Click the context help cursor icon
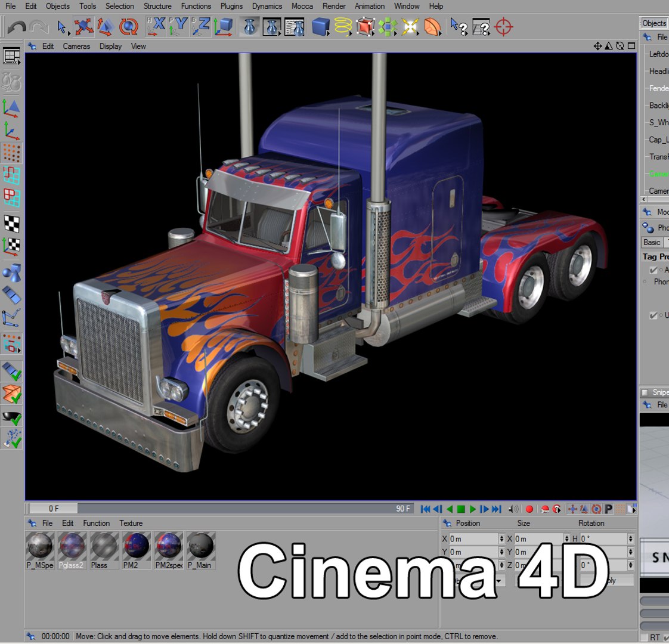Image resolution: width=669 pixels, height=644 pixels. [459, 27]
